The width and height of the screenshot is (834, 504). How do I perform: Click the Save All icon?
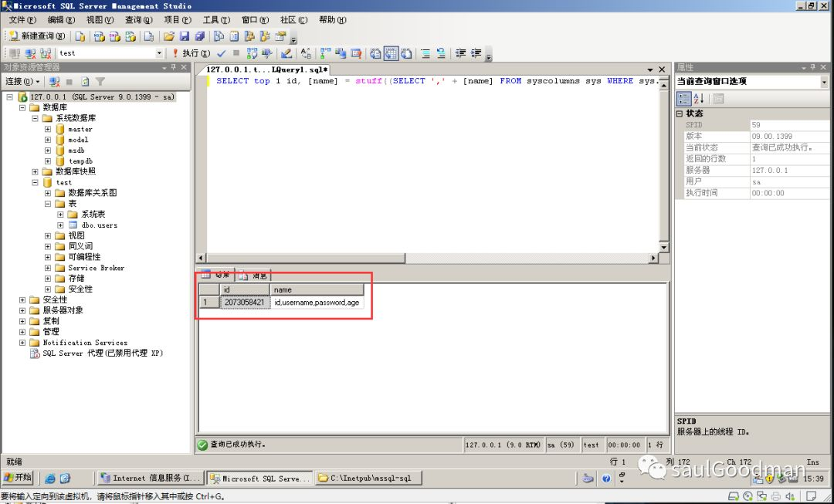(x=199, y=36)
